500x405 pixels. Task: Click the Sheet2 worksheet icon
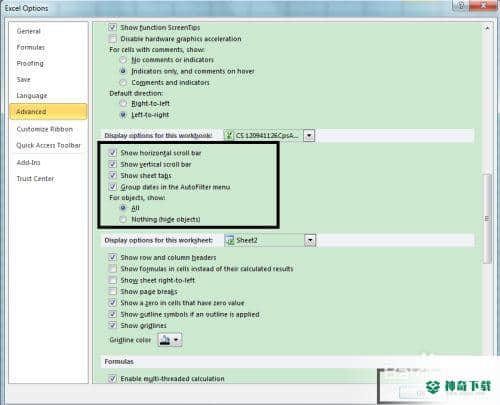[x=230, y=240]
